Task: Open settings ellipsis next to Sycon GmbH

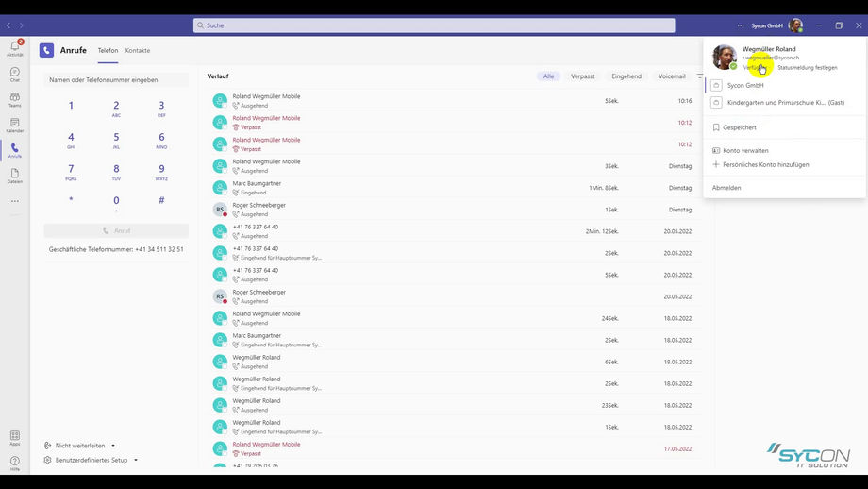Action: pos(741,25)
